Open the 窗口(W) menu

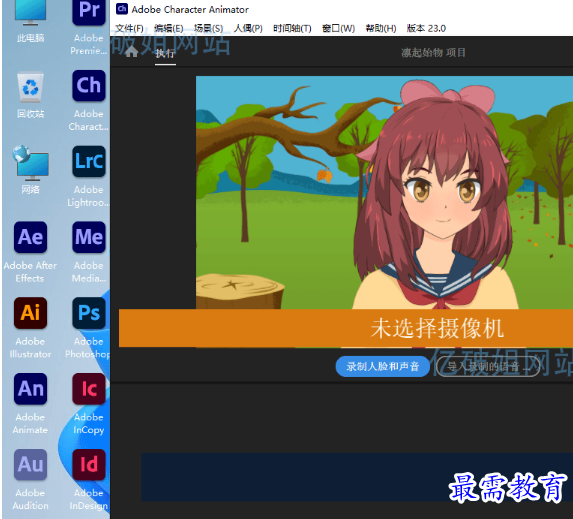338,28
